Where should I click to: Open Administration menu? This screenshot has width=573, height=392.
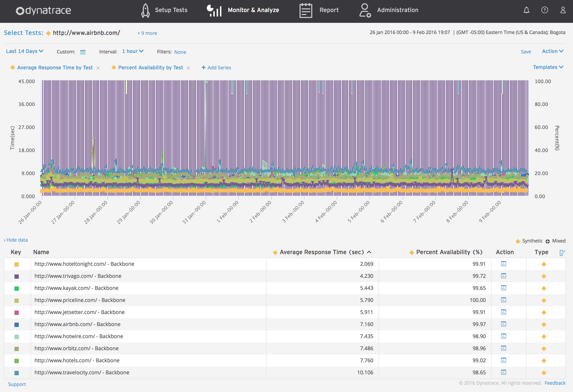(x=398, y=10)
